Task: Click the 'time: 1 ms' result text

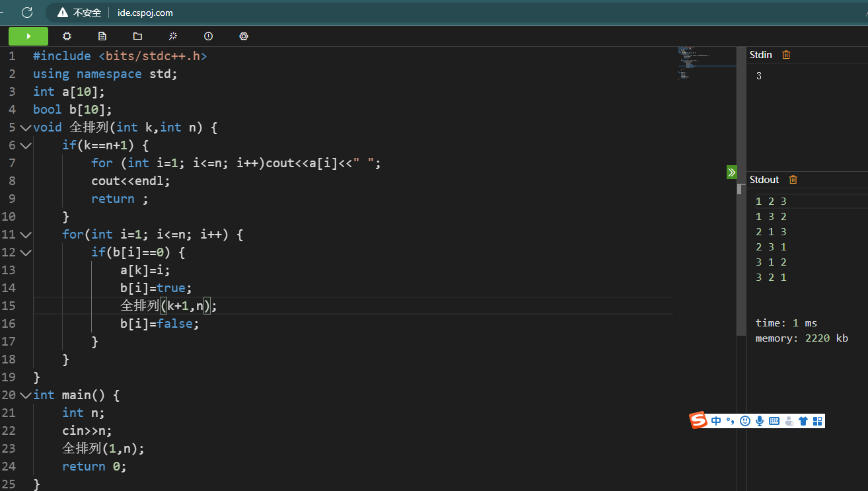Action: point(786,323)
